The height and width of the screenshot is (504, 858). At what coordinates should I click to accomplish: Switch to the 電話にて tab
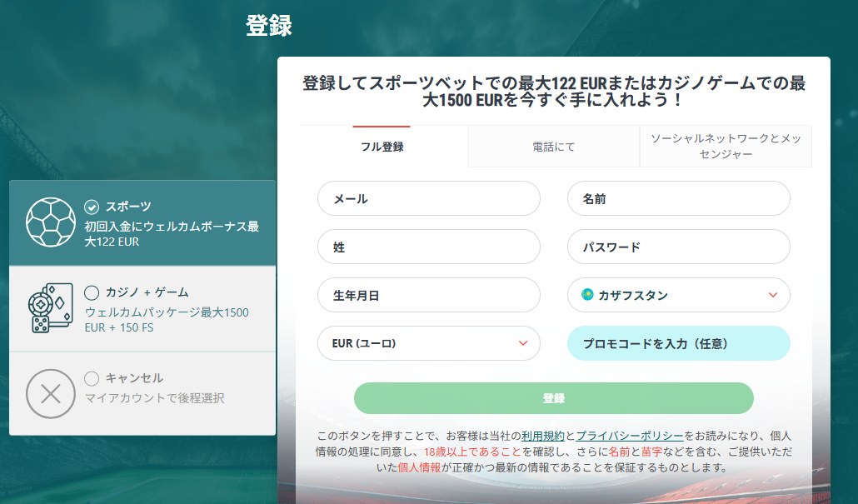pos(554,147)
